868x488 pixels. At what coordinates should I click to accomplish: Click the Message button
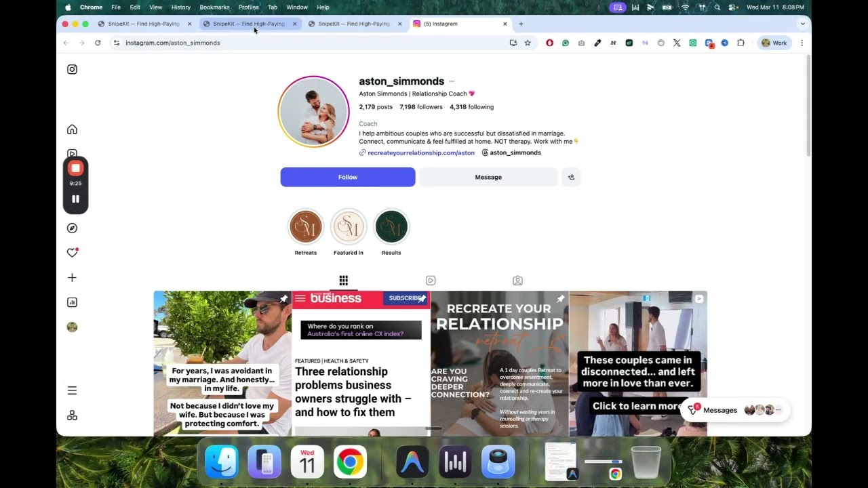click(488, 177)
